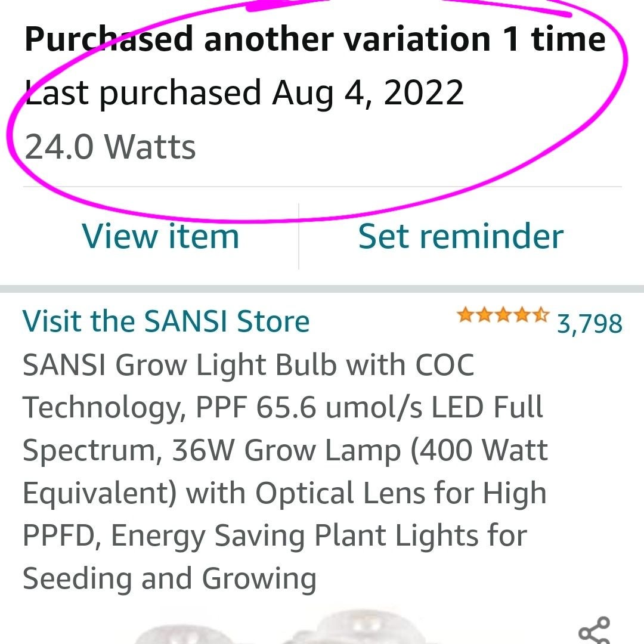The image size is (644, 644).
Task: Click the 36W Grow Lamp text
Action: tap(285, 451)
